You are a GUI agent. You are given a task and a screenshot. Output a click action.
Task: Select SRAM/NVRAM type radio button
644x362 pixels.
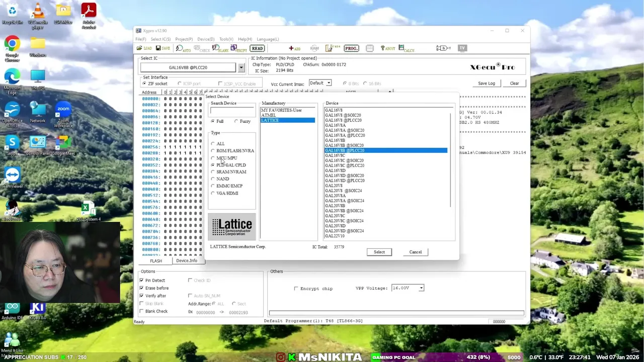pos(213,172)
